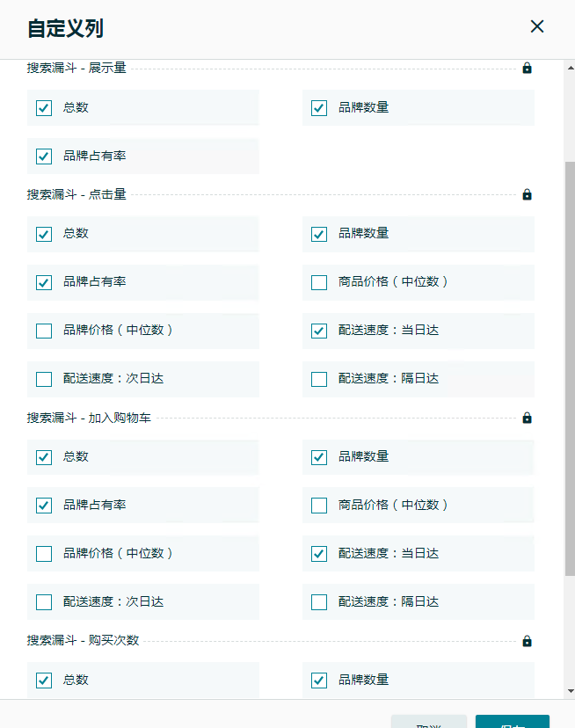Check 配送速度：隔日达 under 加入购物车
This screenshot has width=575, height=728.
(319, 602)
